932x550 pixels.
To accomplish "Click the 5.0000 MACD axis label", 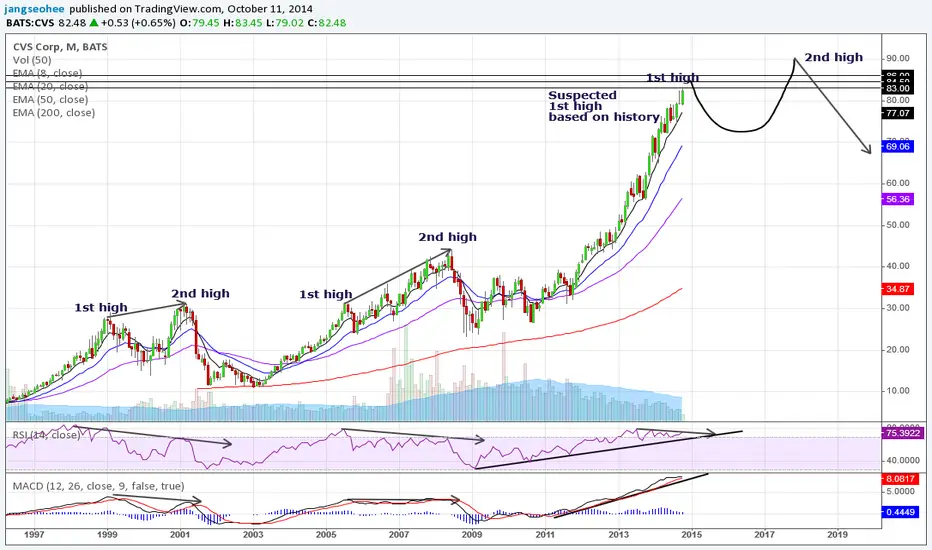I will point(900,492).
